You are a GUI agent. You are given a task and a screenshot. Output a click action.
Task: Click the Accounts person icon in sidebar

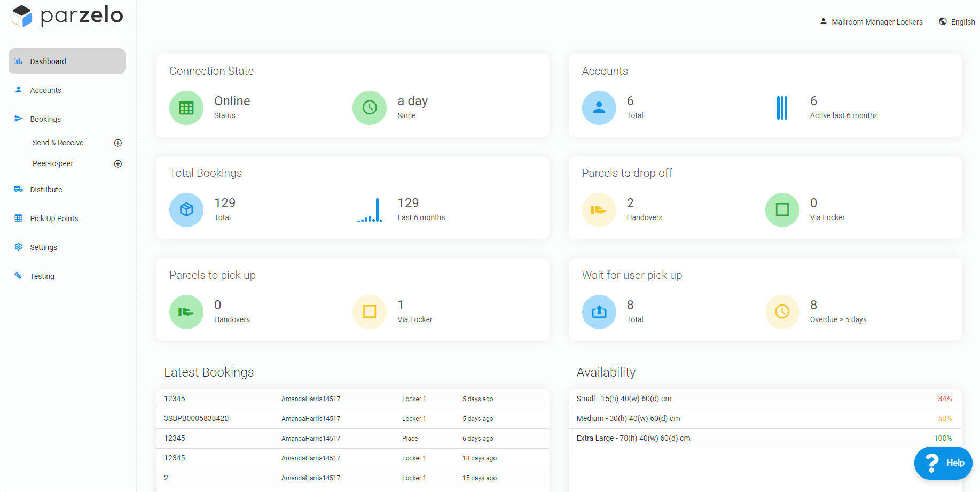tap(19, 90)
